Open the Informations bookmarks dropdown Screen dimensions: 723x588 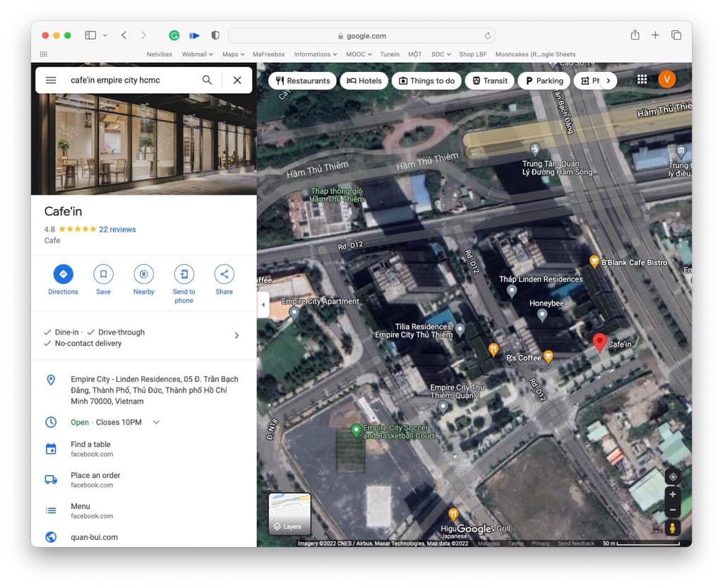click(316, 54)
